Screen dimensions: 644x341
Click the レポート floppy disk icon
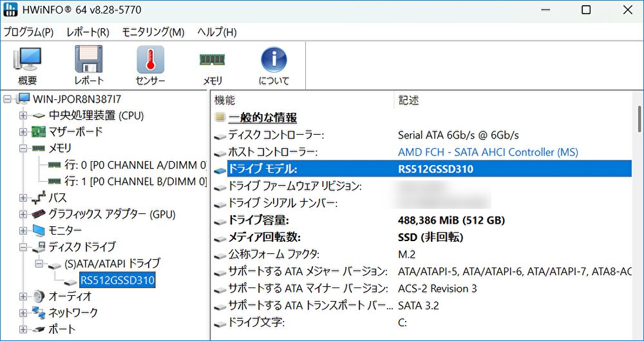coord(88,59)
